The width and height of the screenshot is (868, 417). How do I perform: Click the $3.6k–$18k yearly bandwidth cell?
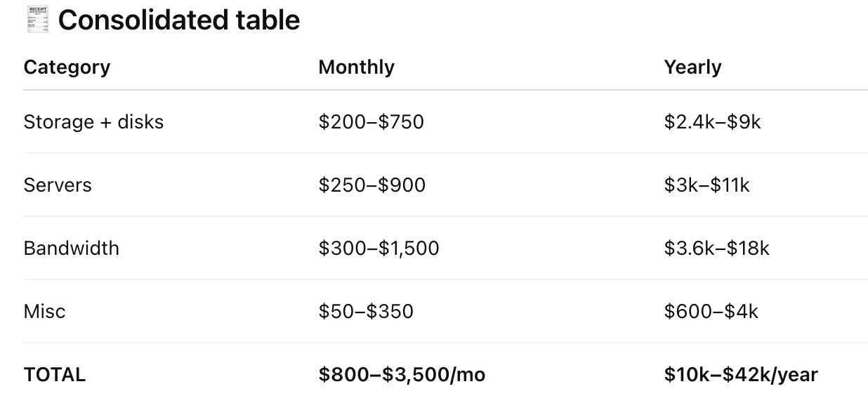(716, 249)
